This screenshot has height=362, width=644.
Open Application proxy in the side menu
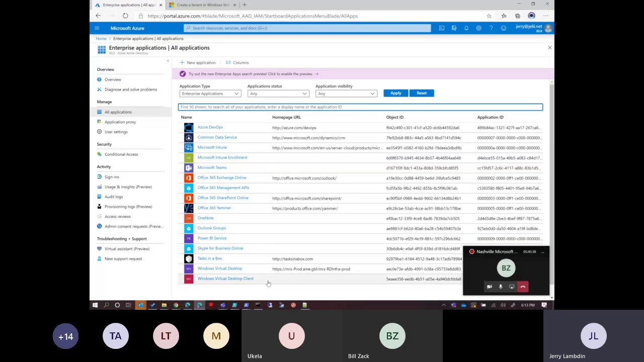120,122
